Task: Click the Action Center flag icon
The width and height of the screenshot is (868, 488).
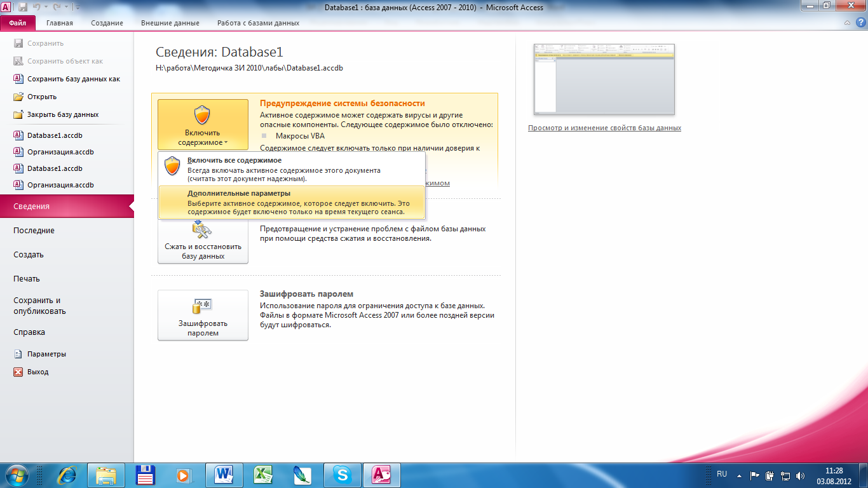Action: tap(755, 475)
